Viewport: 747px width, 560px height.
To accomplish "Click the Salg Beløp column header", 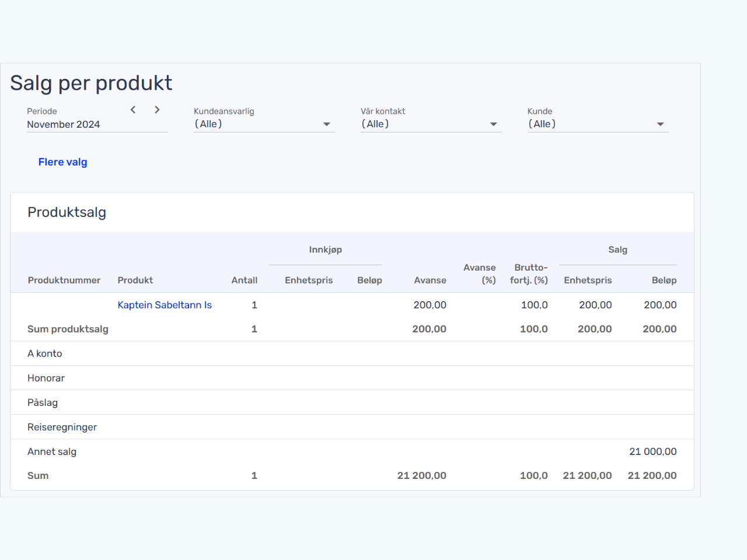I will click(x=664, y=280).
